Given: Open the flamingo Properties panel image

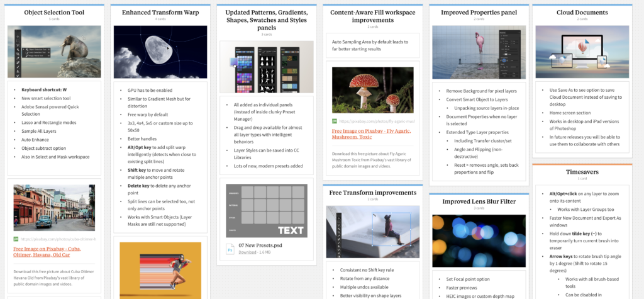Looking at the screenshot, I should [479, 52].
